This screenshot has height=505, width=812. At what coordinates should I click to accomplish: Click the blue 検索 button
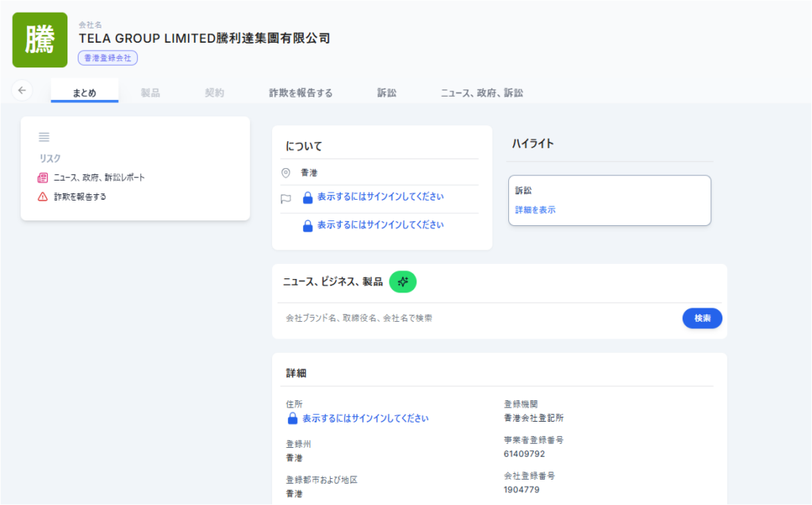(x=703, y=318)
